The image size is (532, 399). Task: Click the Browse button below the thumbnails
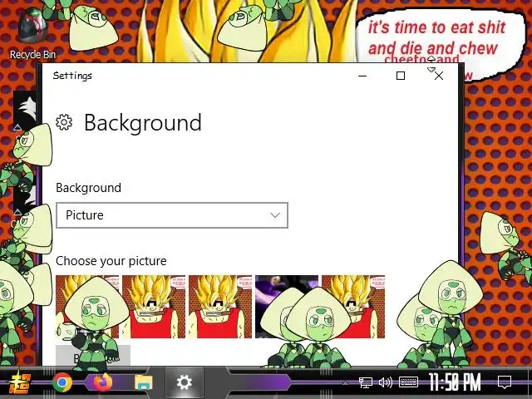pyautogui.click(x=93, y=355)
